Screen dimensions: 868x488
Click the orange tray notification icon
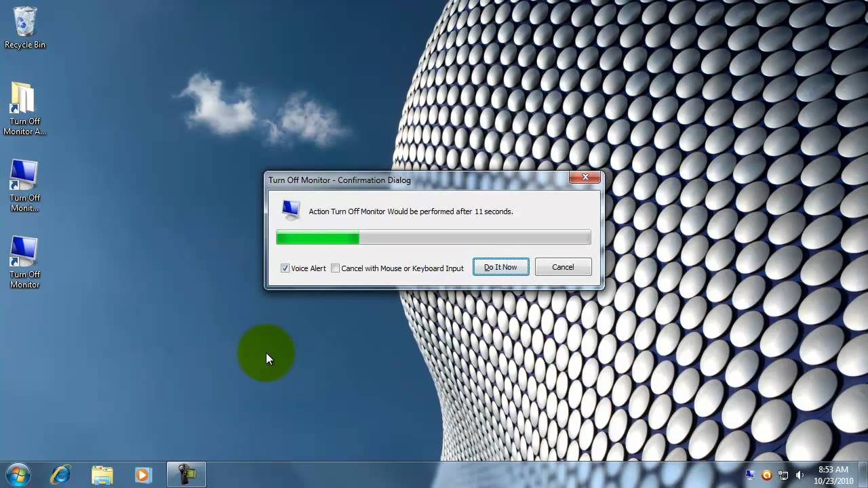[x=766, y=475]
